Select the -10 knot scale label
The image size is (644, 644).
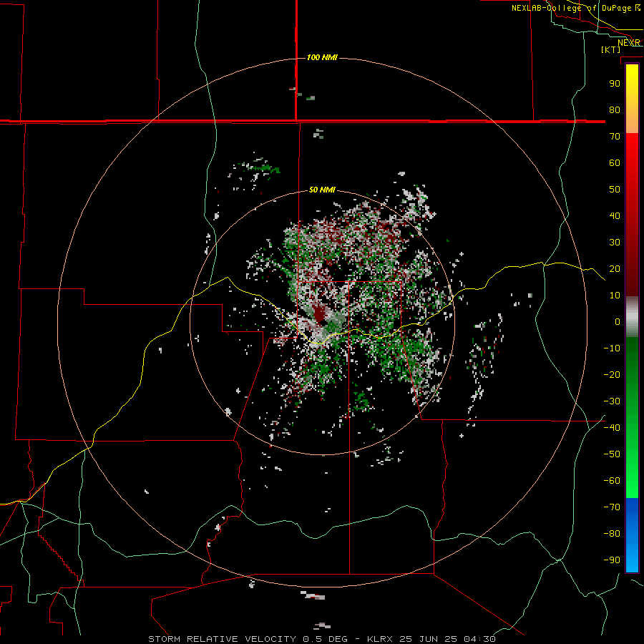612,348
